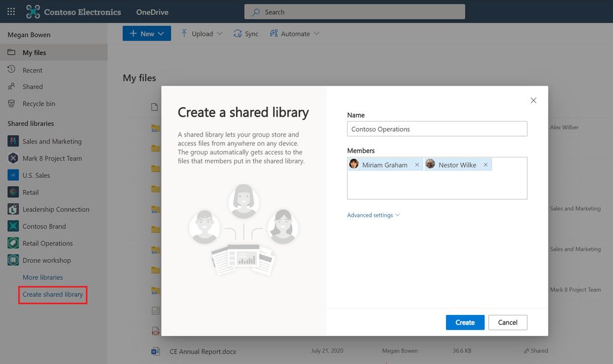Viewport: 613px width, 364px height.
Task: Click the Alex Wilber cell
Action: point(564,127)
